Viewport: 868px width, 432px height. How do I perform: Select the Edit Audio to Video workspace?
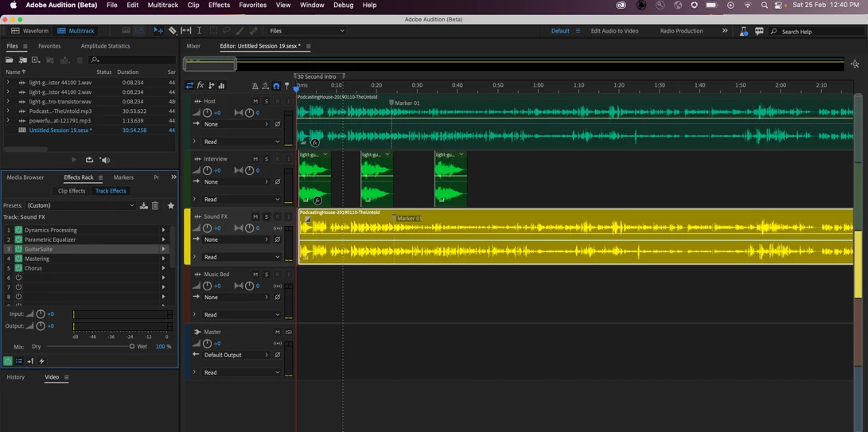pos(614,31)
